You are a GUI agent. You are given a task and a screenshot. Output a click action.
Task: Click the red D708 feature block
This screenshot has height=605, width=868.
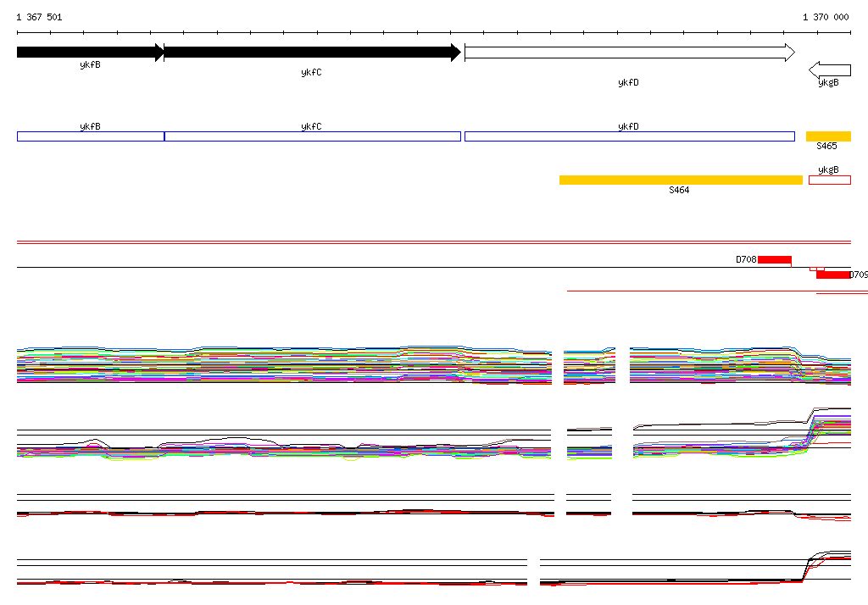point(775,259)
